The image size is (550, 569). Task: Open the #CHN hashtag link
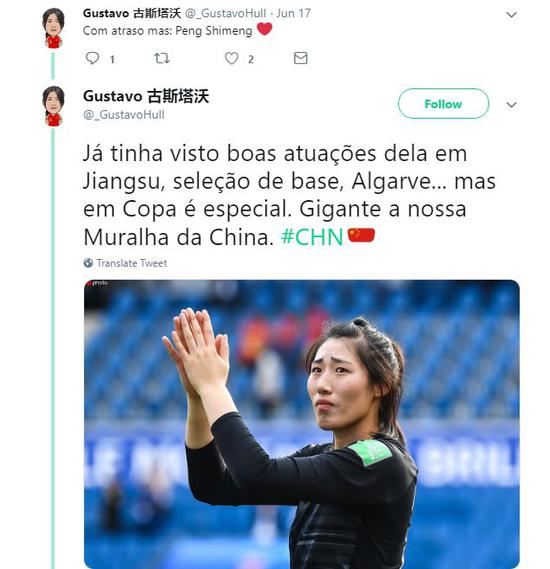click(x=312, y=237)
